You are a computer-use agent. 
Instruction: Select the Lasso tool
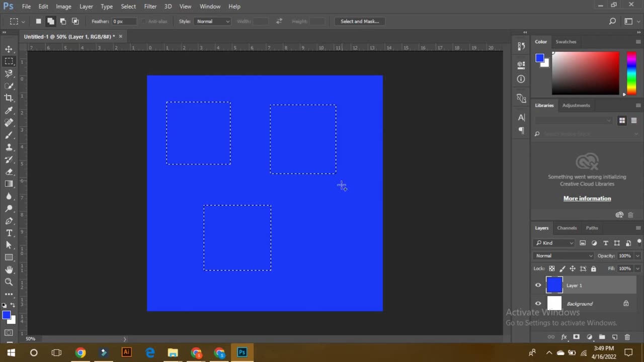coord(9,73)
